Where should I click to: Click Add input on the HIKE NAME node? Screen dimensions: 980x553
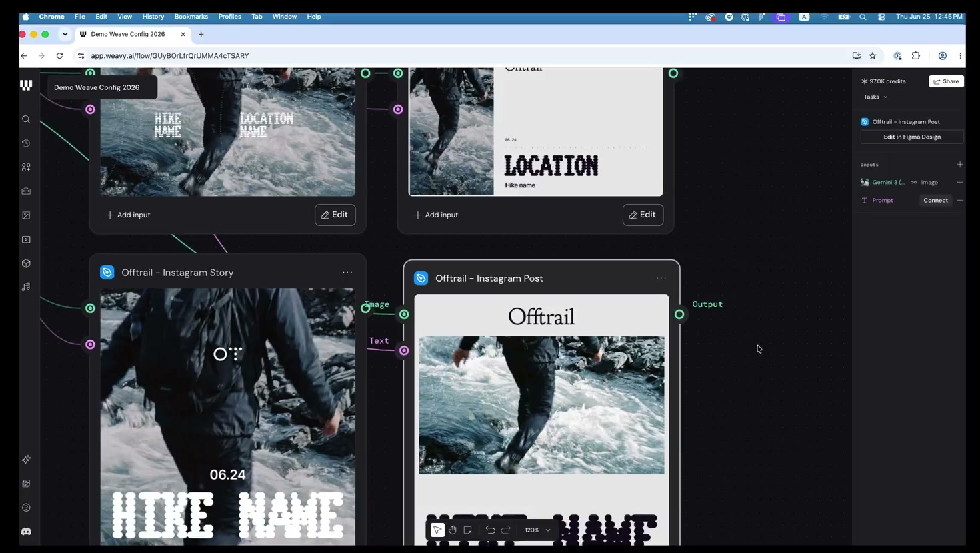(x=128, y=215)
